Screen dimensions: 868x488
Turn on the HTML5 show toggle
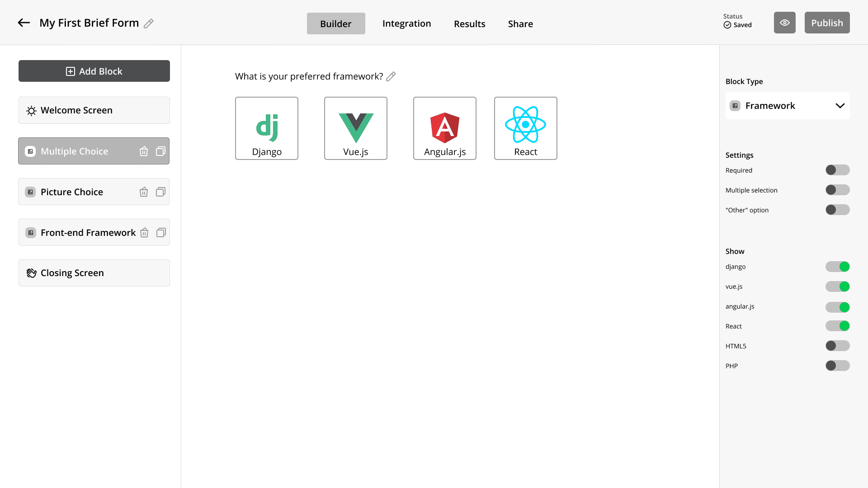pyautogui.click(x=837, y=346)
